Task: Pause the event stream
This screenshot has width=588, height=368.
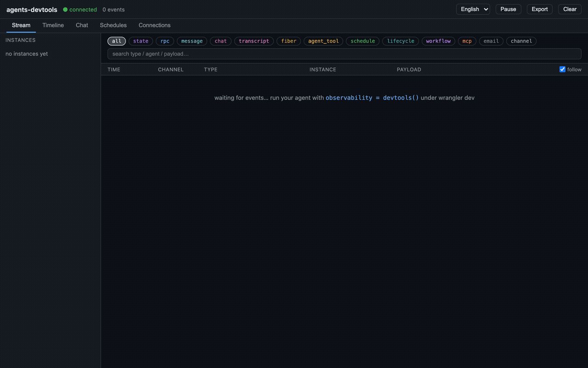Action: pos(508,9)
